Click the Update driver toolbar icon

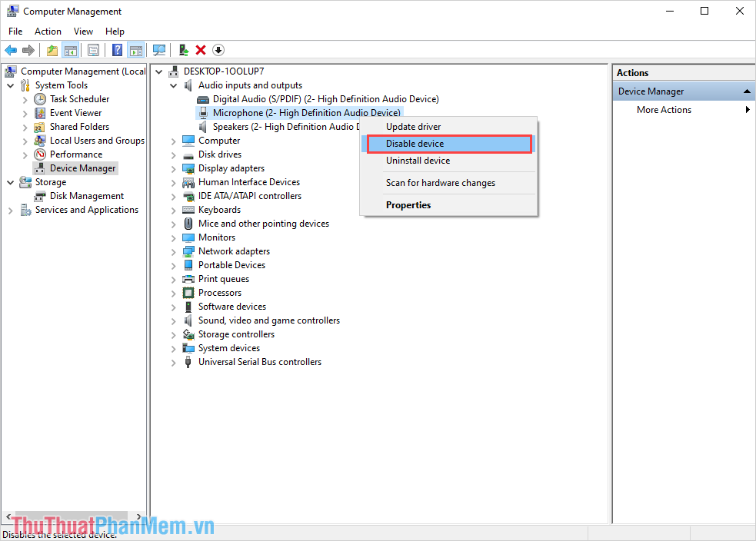(x=183, y=50)
